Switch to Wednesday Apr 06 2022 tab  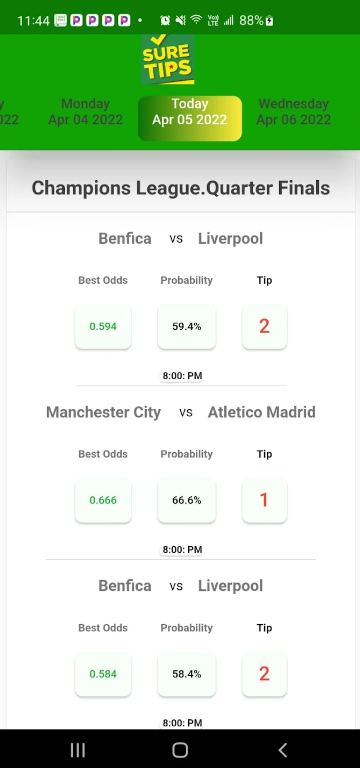pyautogui.click(x=294, y=112)
